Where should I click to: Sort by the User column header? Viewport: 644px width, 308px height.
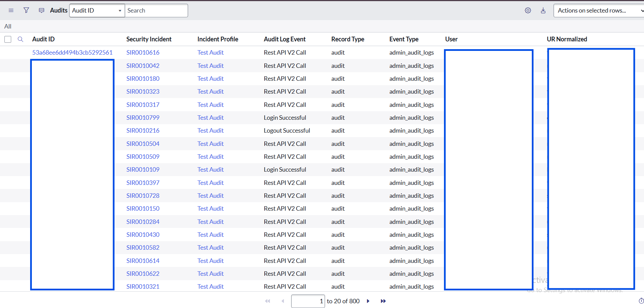coord(451,39)
